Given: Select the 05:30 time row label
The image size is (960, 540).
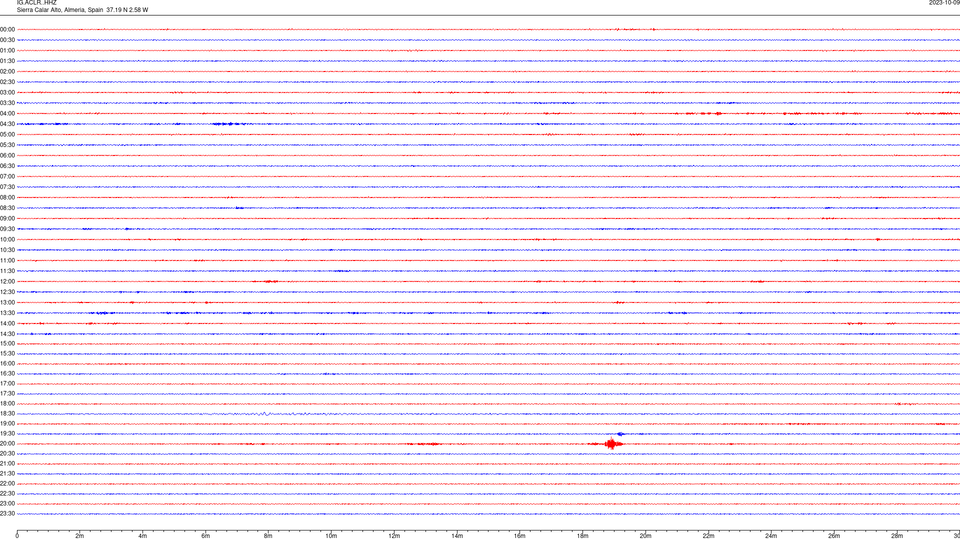Looking at the screenshot, I should point(7,145).
